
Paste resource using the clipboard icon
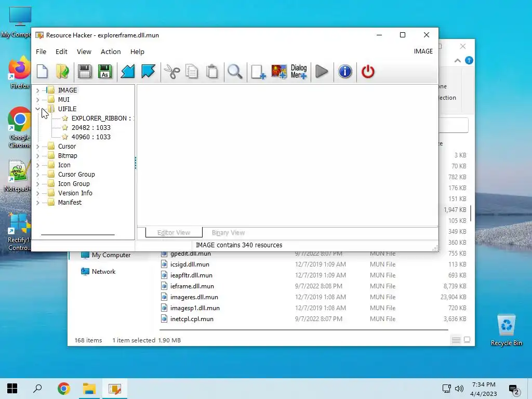tap(212, 72)
